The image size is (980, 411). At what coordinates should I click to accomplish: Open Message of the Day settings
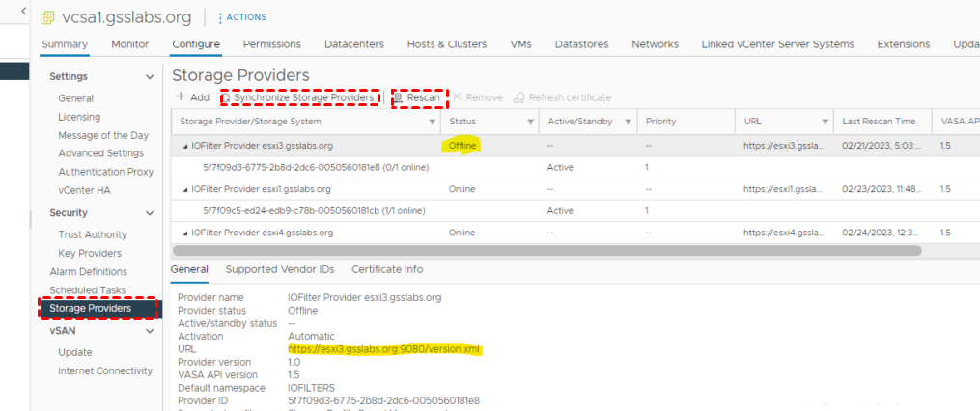(x=103, y=135)
